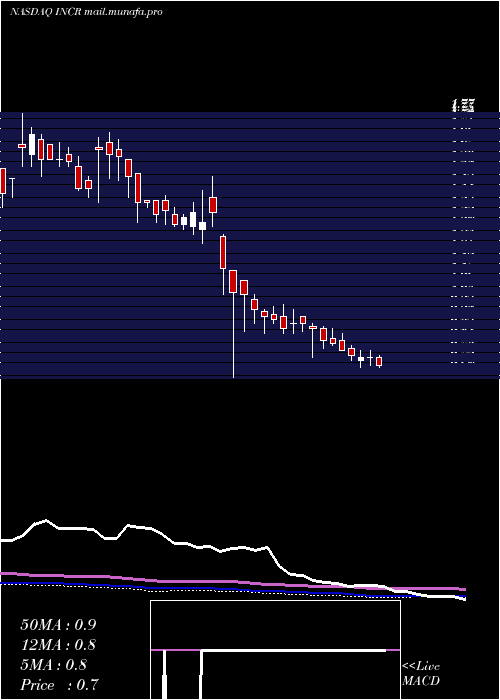The width and height of the screenshot is (500, 700).
Task: Click the 'Price : 0.7' readout
Action: (x=59, y=684)
